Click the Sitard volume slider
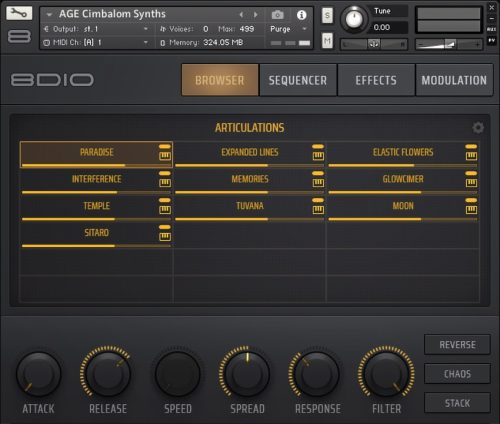Image resolution: width=500 pixels, height=424 pixels. pyautogui.click(x=96, y=246)
